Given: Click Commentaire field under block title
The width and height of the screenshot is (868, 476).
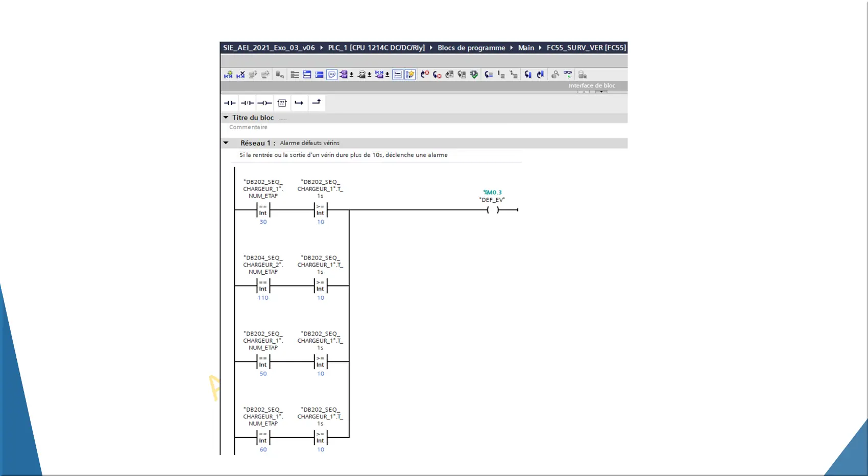Looking at the screenshot, I should (x=248, y=127).
